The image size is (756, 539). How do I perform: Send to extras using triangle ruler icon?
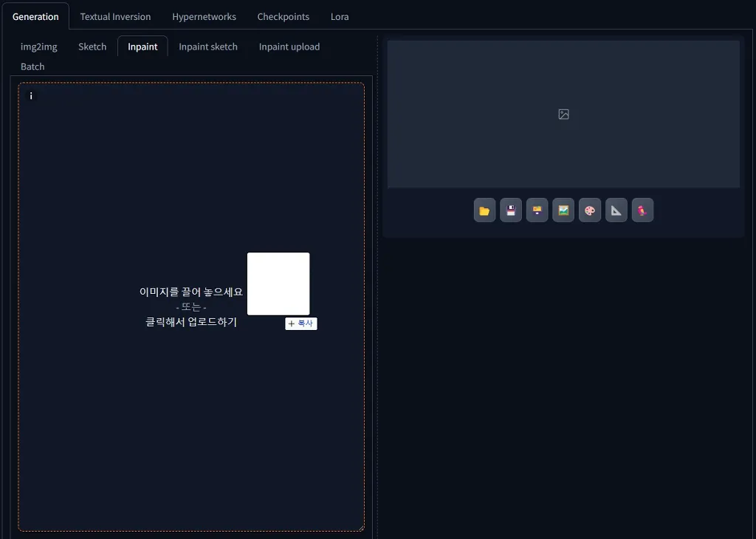click(616, 210)
